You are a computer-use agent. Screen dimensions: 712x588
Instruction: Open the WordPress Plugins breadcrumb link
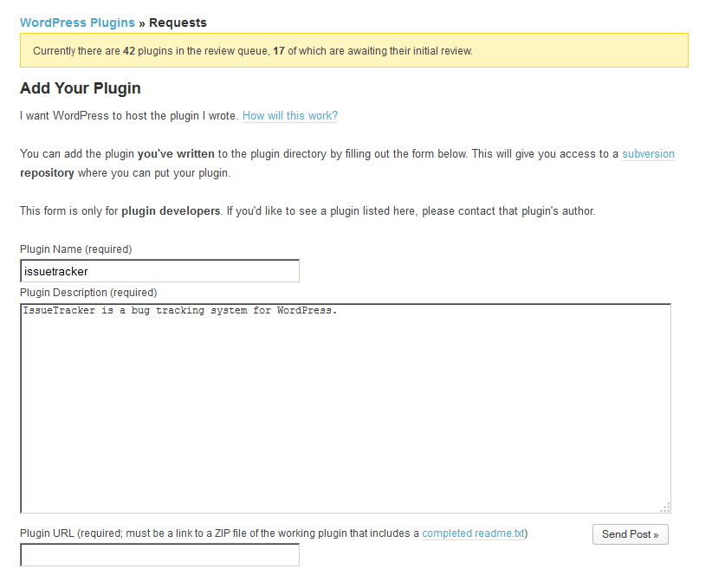click(77, 23)
